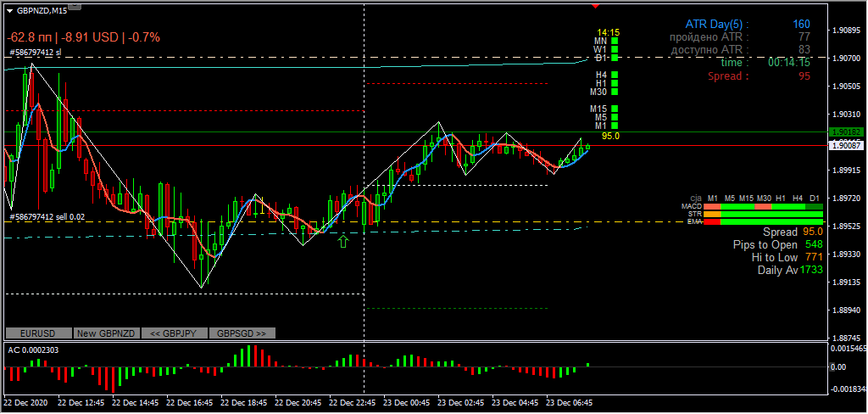Click the 'Pips to Open' label
Screen dimensions: 868x414
[765, 245]
